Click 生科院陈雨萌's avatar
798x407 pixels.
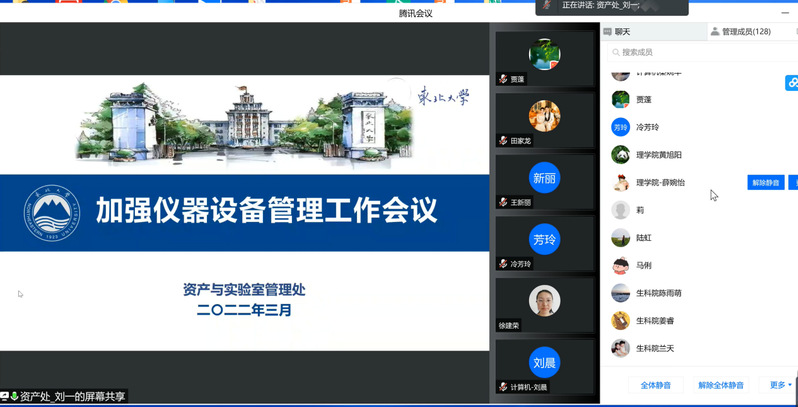click(620, 293)
